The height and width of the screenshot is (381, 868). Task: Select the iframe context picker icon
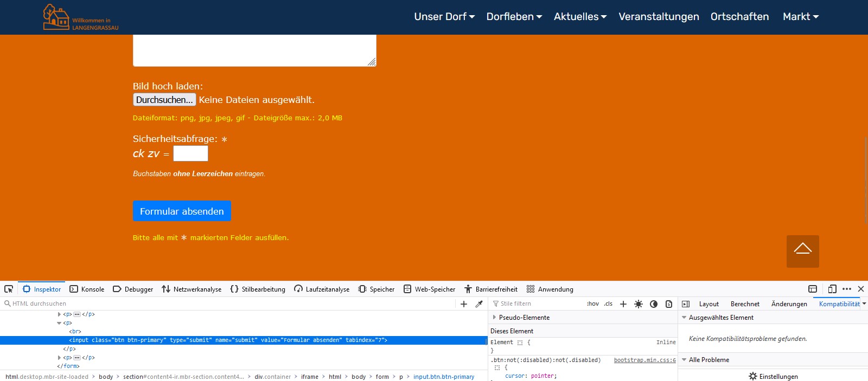coord(813,289)
